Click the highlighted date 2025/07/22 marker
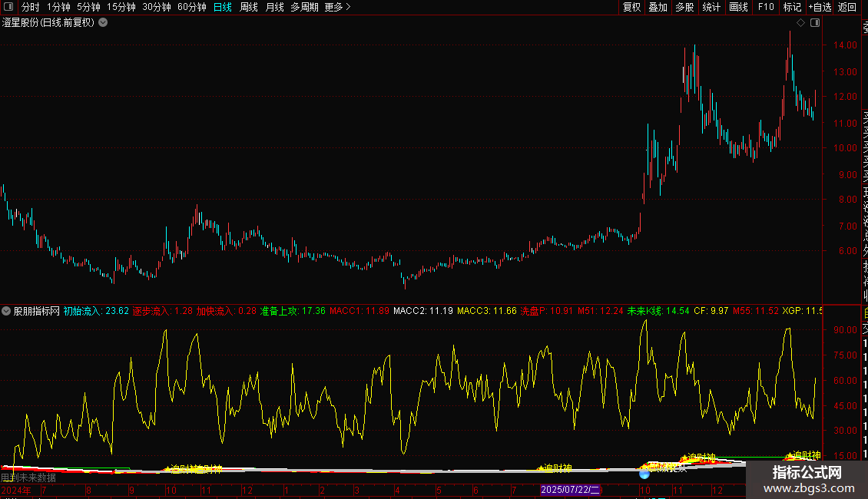The image size is (868, 499). point(570,490)
